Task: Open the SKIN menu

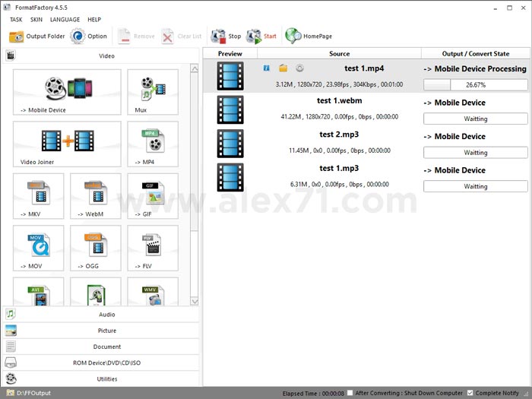Action: click(x=36, y=20)
